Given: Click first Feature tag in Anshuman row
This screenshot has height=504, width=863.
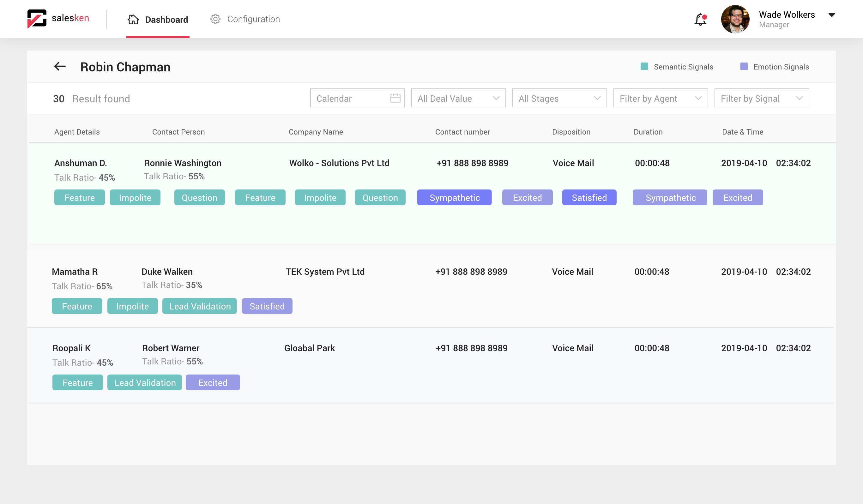Looking at the screenshot, I should (80, 198).
